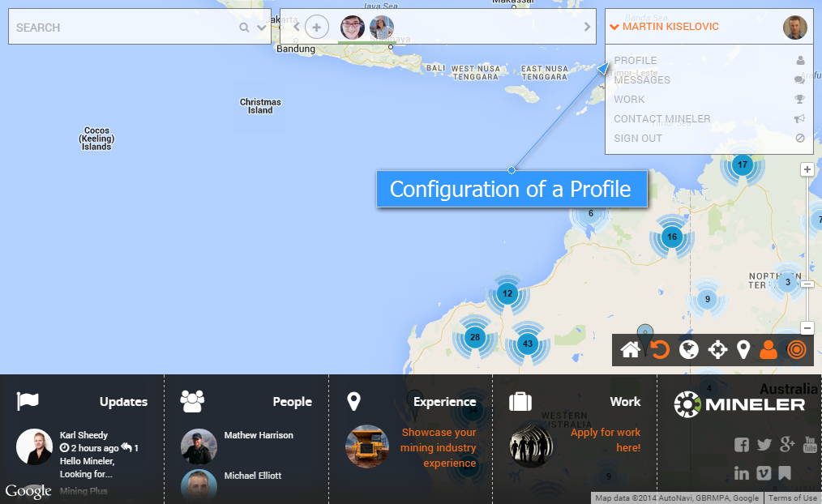Image resolution: width=822 pixels, height=504 pixels.
Task: Toggle the orange cluster rings icon
Action: coord(797,349)
